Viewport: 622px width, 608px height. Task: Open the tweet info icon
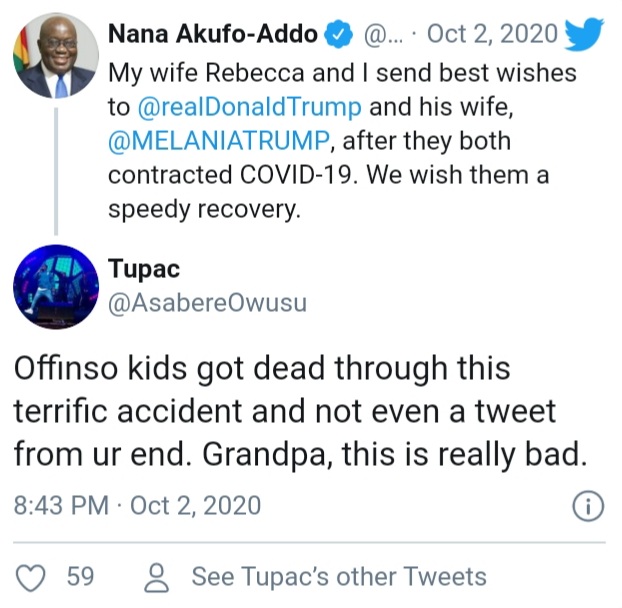[588, 506]
